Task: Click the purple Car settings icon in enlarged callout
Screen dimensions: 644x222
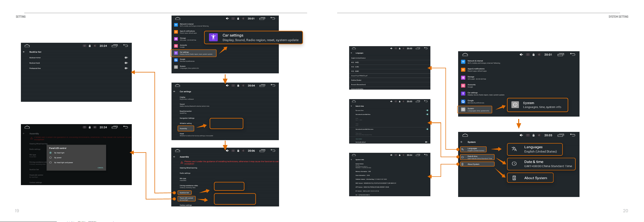Action: pyautogui.click(x=213, y=37)
